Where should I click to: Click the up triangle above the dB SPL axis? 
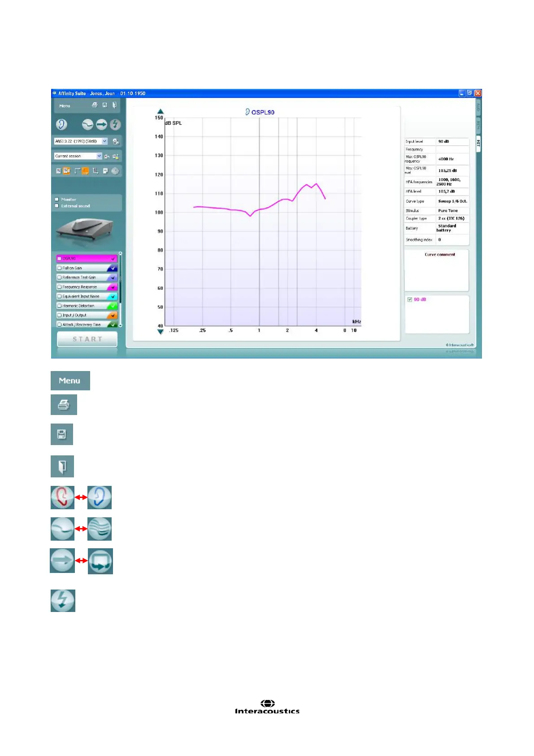tap(160, 112)
